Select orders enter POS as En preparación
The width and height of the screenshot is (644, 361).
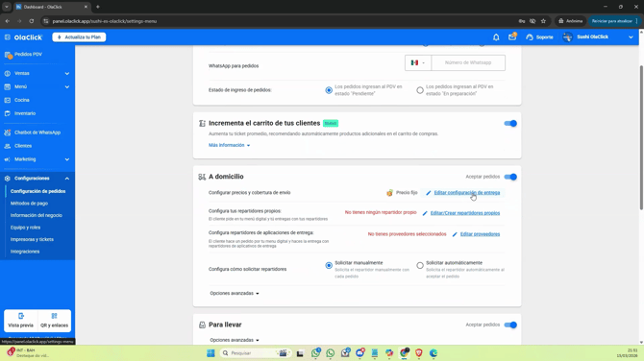pyautogui.click(x=420, y=90)
